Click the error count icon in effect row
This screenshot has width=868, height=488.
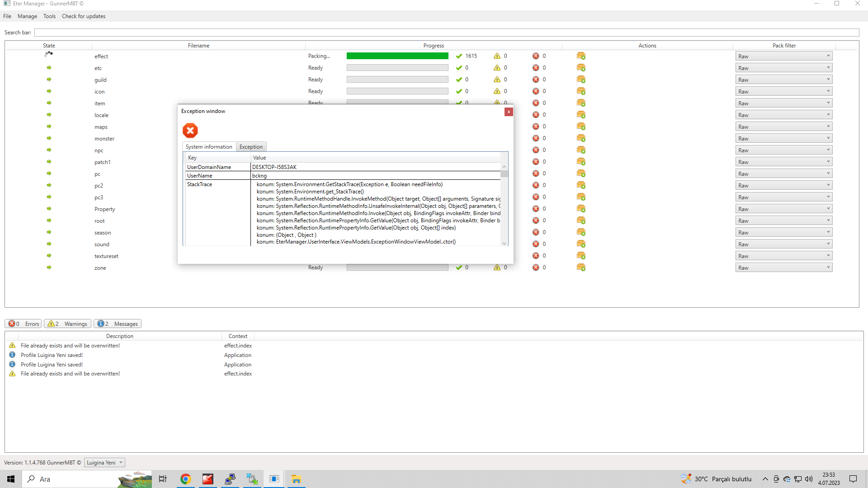point(536,56)
